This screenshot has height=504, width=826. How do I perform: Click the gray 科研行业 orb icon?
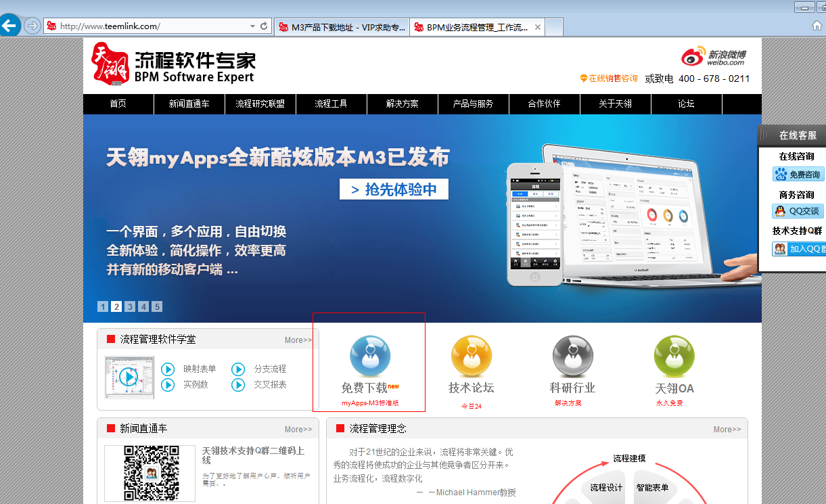click(x=573, y=356)
